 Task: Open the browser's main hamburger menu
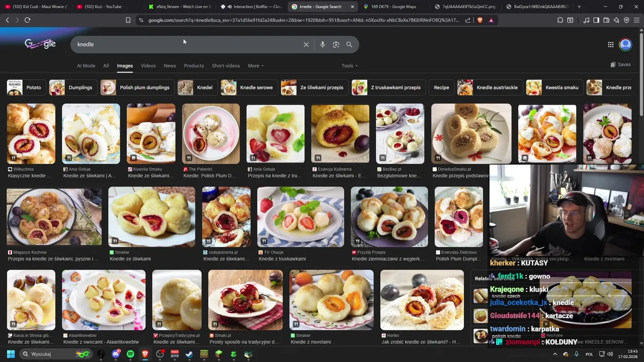tap(636, 20)
